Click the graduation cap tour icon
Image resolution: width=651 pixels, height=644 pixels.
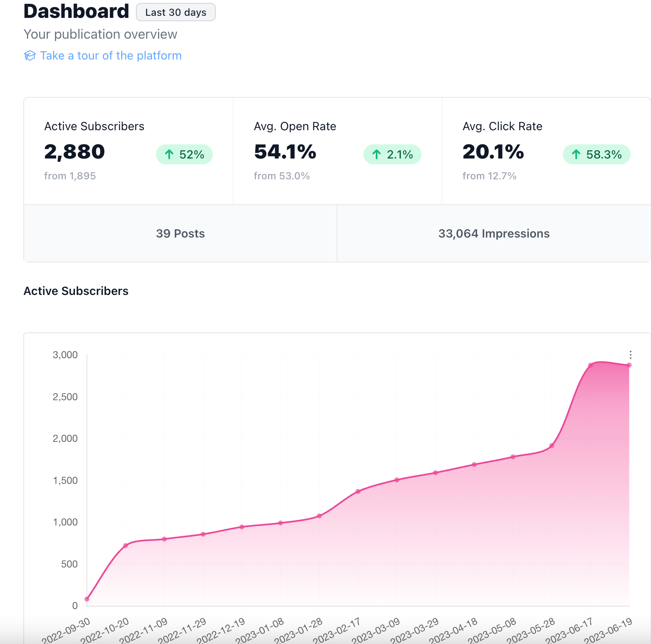pos(30,55)
